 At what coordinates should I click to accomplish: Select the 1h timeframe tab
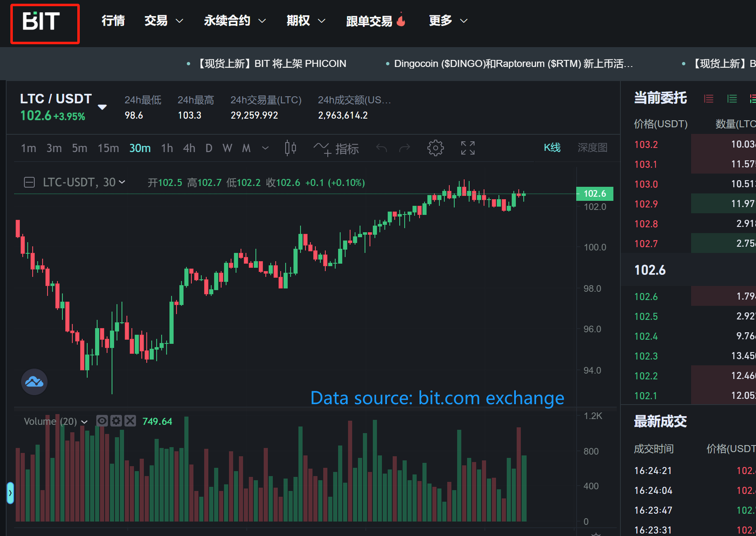click(167, 148)
